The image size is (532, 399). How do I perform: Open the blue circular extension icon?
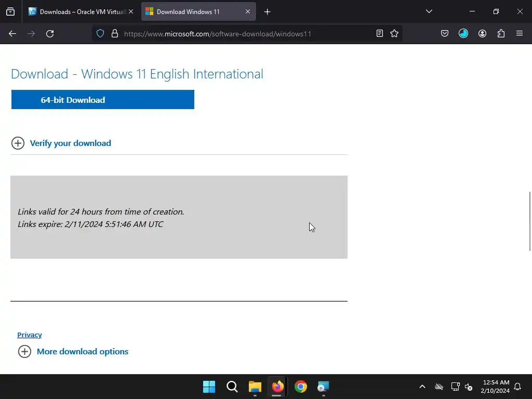[463, 34]
